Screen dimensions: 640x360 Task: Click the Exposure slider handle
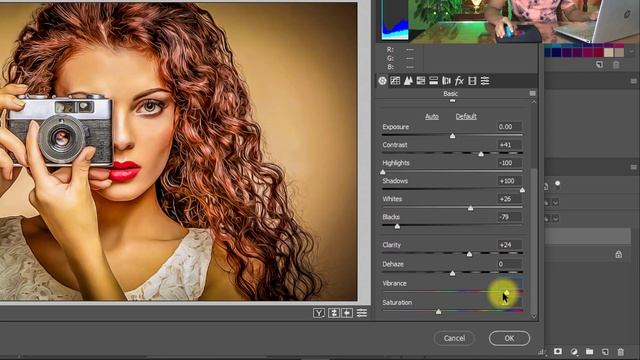(452, 136)
